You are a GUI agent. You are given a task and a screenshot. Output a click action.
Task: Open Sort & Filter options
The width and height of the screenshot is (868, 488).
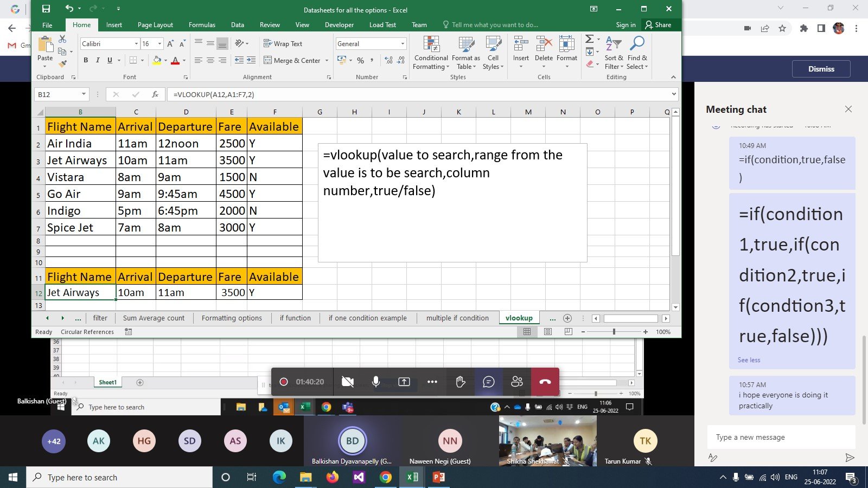614,53
